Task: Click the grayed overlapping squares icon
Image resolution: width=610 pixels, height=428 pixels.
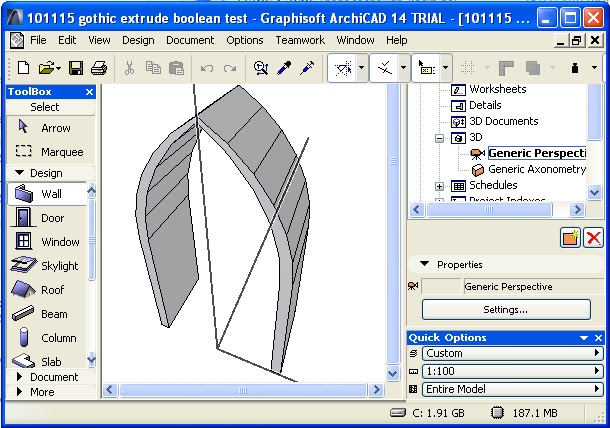Action: point(533,68)
